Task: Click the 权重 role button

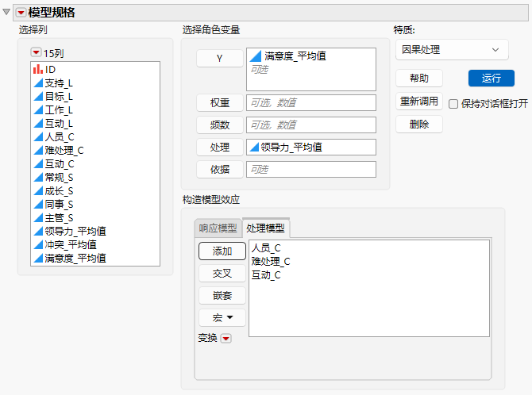Action: click(220, 103)
